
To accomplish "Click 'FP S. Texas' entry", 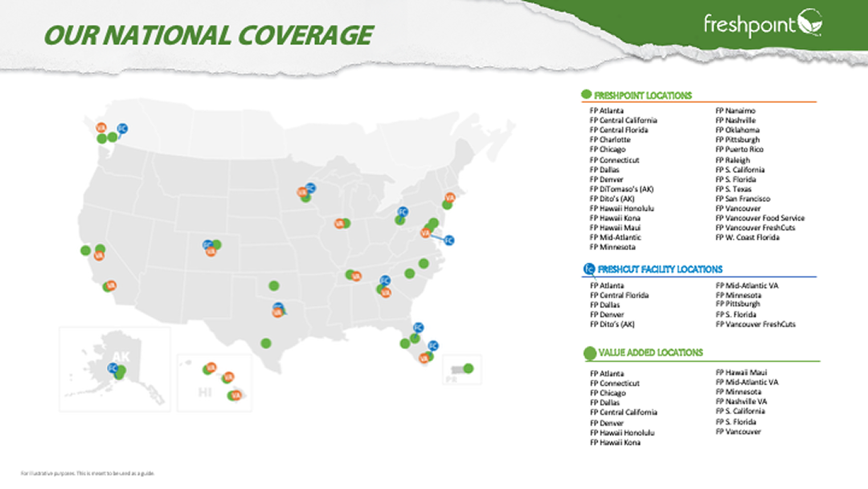I will (x=733, y=189).
